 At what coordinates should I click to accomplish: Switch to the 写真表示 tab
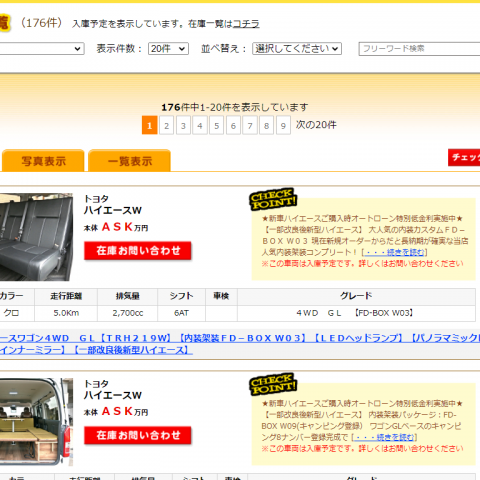[x=43, y=161]
